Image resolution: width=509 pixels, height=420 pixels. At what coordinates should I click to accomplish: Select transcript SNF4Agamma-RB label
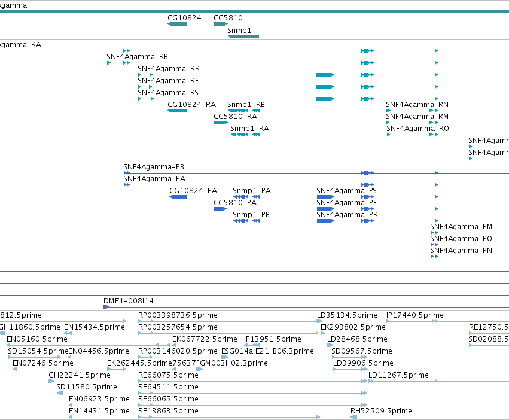(x=138, y=56)
